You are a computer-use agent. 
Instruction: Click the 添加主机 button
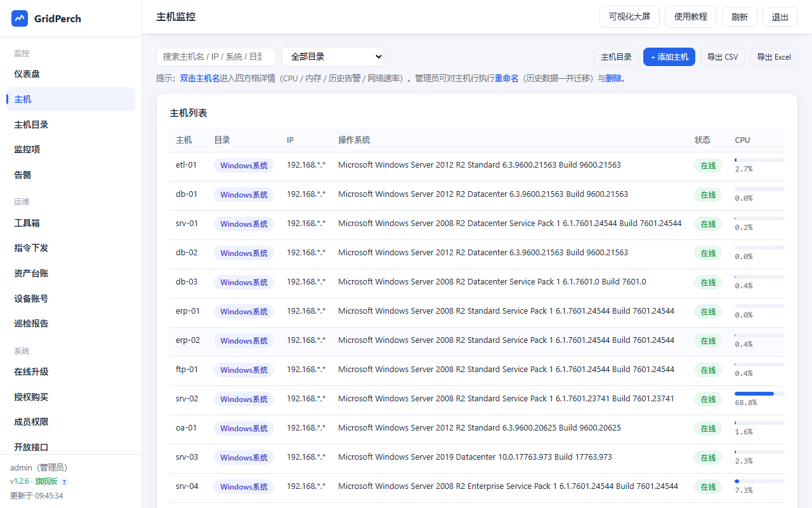669,57
